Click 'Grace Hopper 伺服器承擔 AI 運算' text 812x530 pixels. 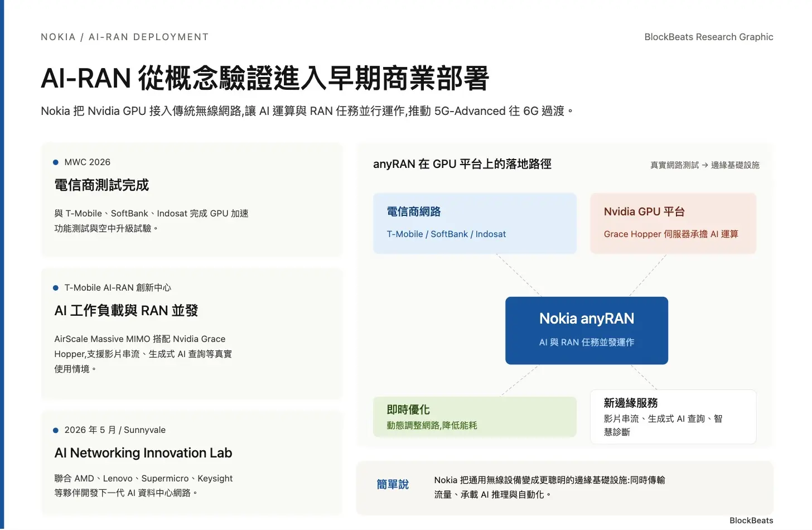coord(671,234)
